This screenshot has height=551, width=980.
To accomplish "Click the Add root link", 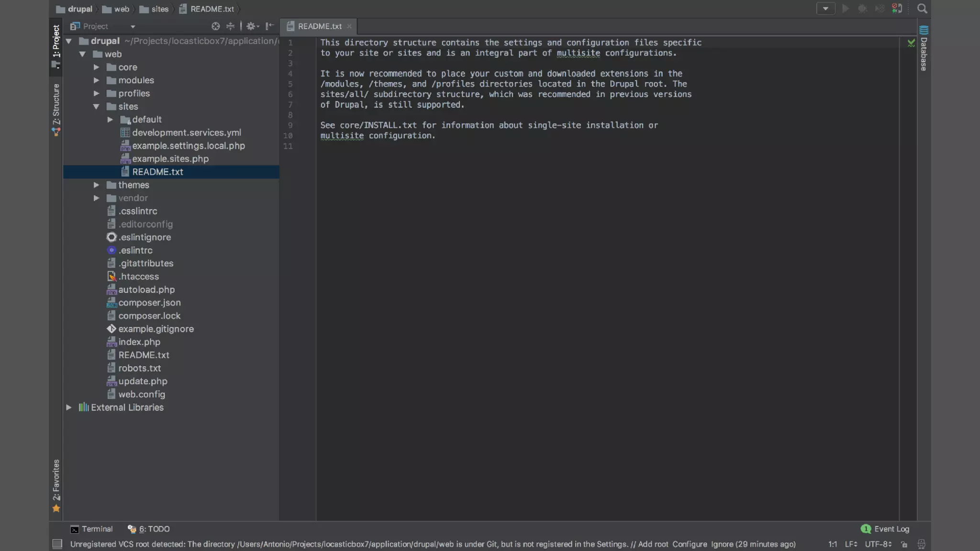I will 653,544.
